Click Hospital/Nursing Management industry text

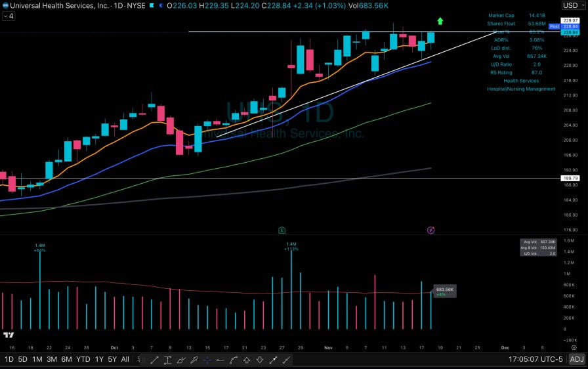521,89
